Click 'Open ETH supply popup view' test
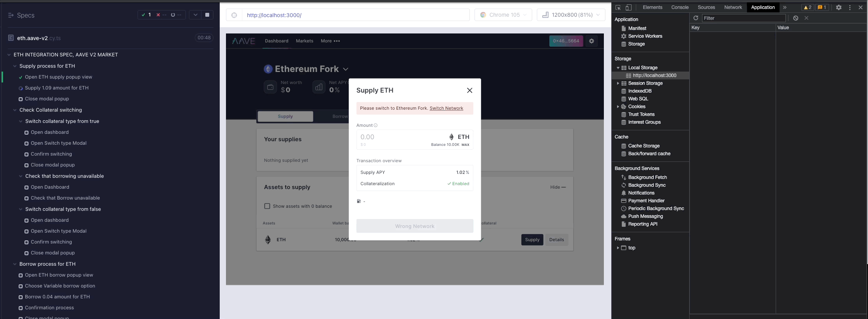Viewport: 868px width, 319px height. [x=58, y=77]
